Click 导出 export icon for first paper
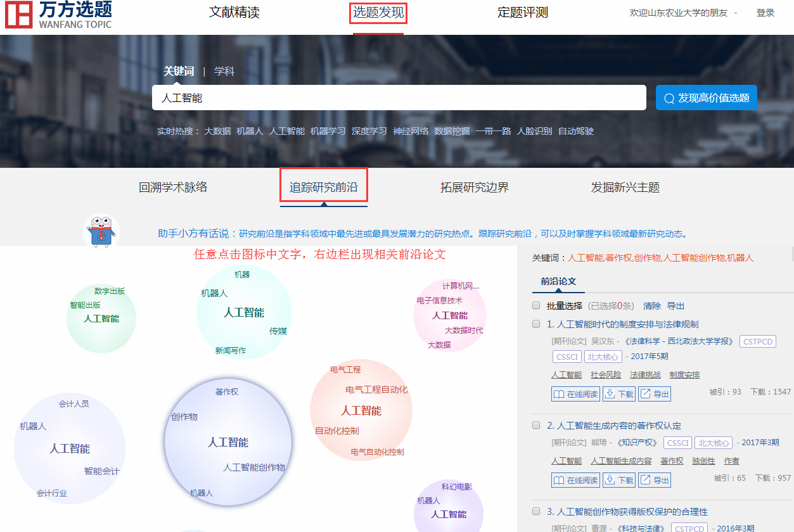This screenshot has height=532, width=794. (x=645, y=394)
